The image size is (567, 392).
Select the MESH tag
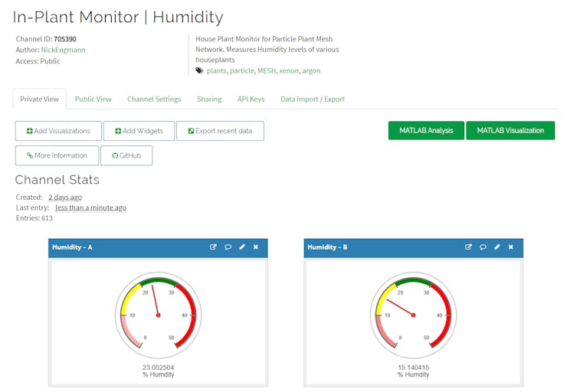(x=267, y=70)
